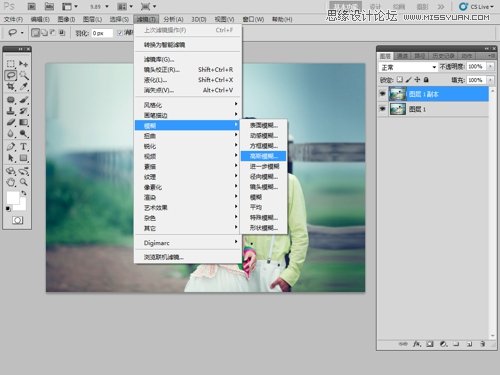Image resolution: width=500 pixels, height=375 pixels.
Task: Swap foreground and background colors
Action: 24,193
